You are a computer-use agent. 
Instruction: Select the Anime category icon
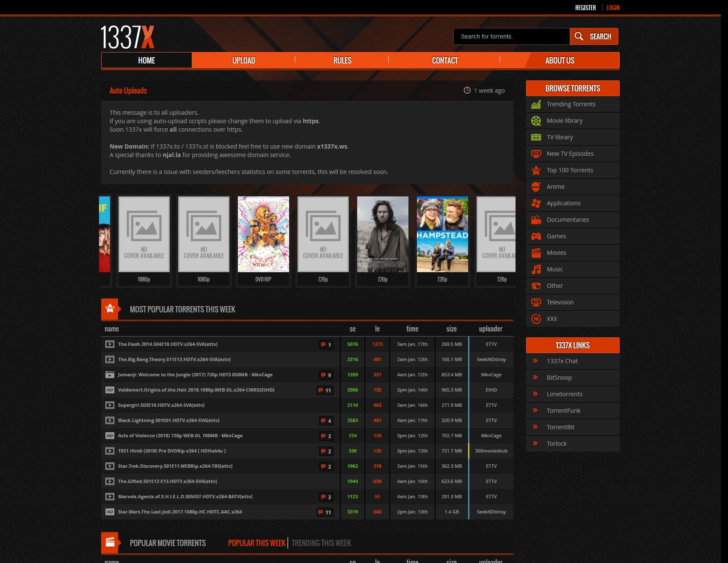pyautogui.click(x=536, y=187)
